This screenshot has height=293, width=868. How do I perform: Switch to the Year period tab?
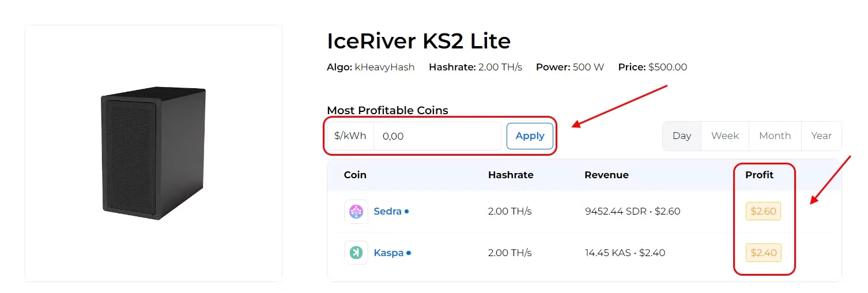click(x=821, y=136)
